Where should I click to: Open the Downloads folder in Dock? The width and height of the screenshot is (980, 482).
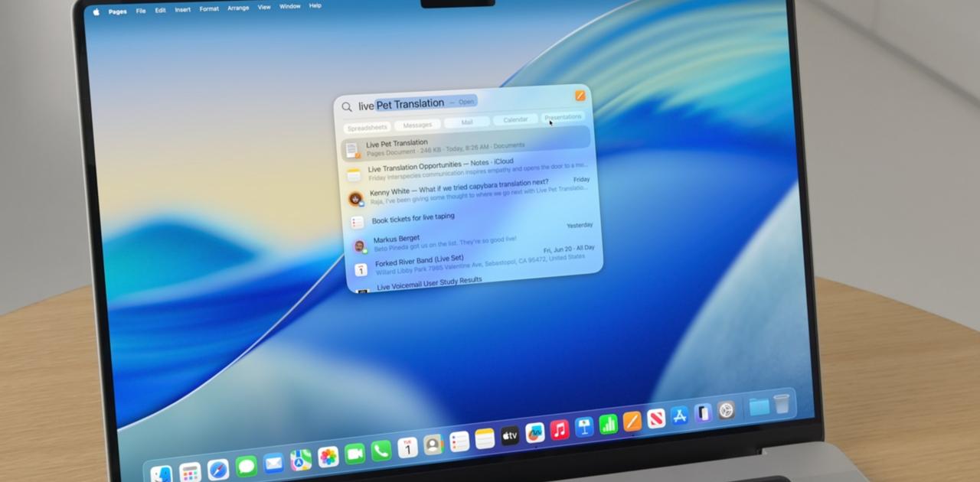click(759, 406)
